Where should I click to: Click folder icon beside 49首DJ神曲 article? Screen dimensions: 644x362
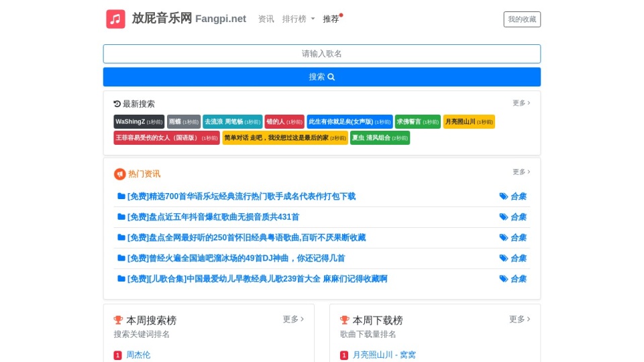121,257
